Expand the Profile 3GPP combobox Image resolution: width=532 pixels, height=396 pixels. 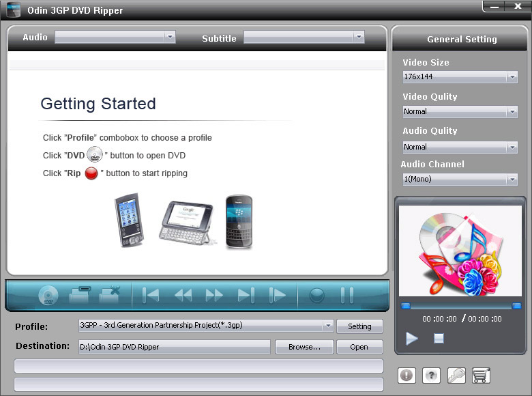tap(328, 326)
